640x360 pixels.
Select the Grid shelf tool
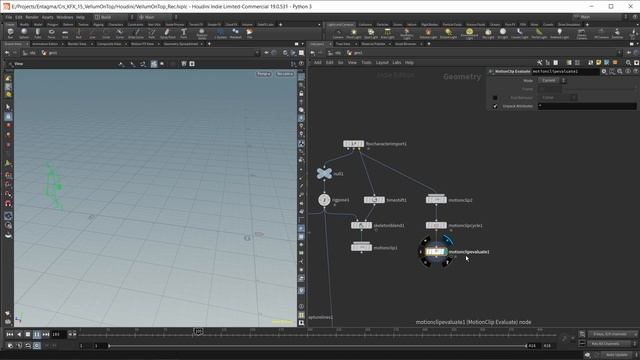coord(65,33)
